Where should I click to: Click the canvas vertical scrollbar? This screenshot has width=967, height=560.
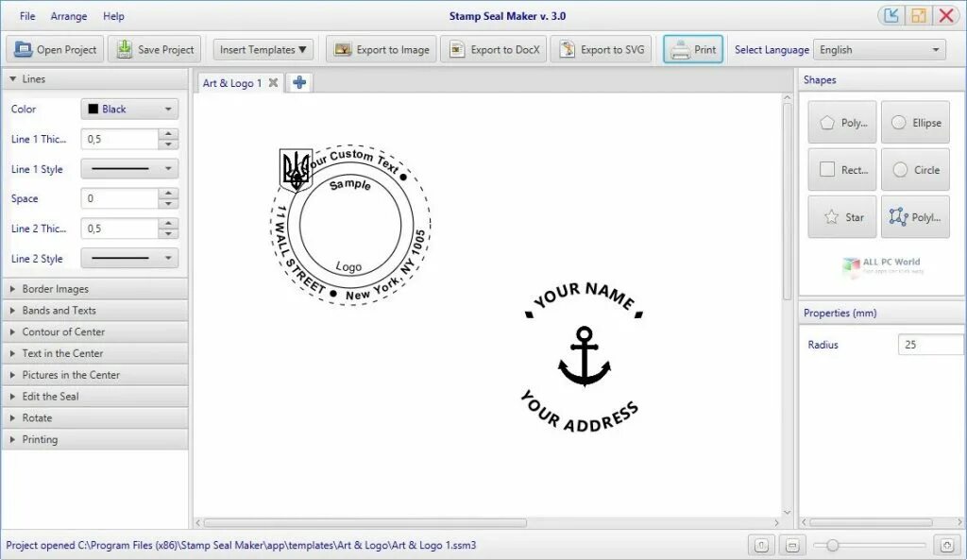point(787,201)
